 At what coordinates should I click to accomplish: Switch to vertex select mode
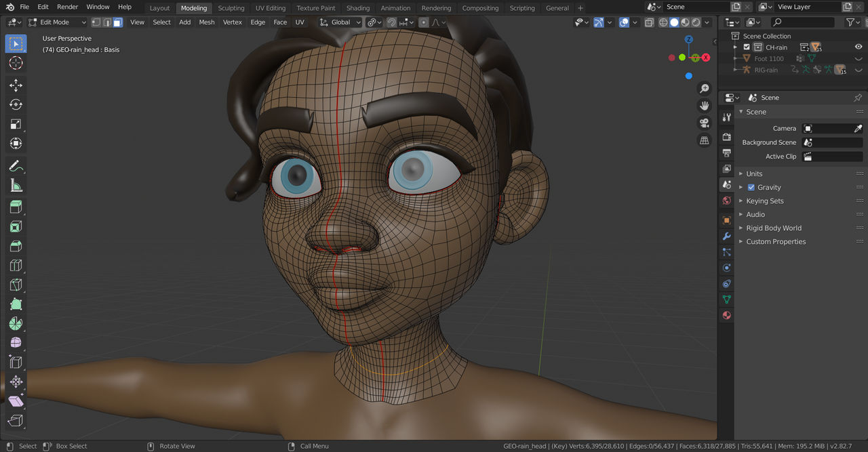96,22
